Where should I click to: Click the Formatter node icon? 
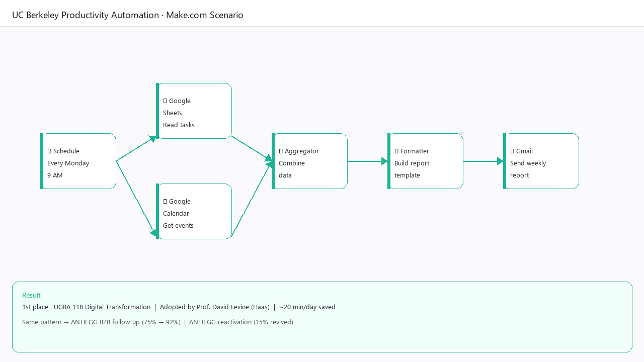coord(396,151)
